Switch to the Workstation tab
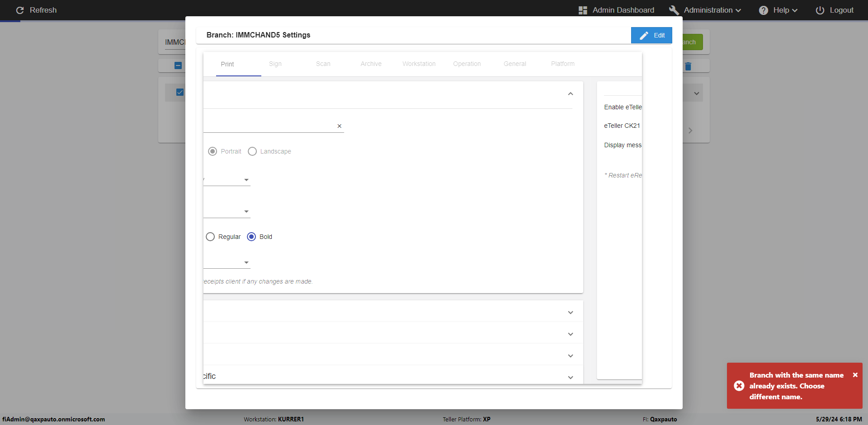Image resolution: width=868 pixels, height=425 pixels. point(419,64)
